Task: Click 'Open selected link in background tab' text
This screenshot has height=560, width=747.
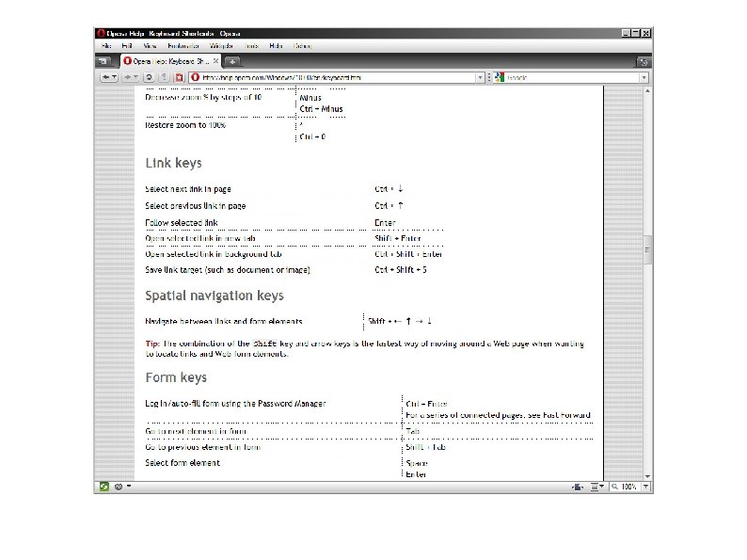Action: pyautogui.click(x=214, y=254)
